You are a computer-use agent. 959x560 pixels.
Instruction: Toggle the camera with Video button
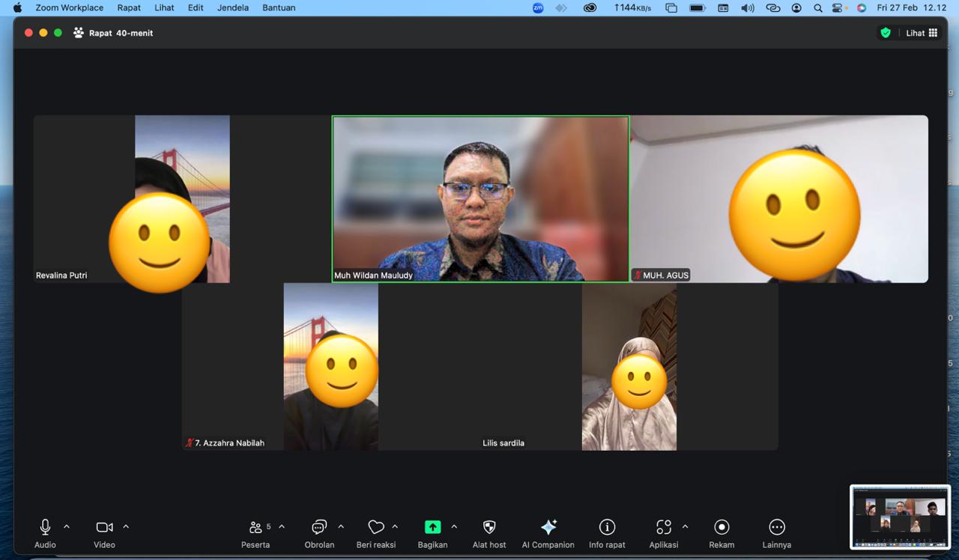pos(104,528)
